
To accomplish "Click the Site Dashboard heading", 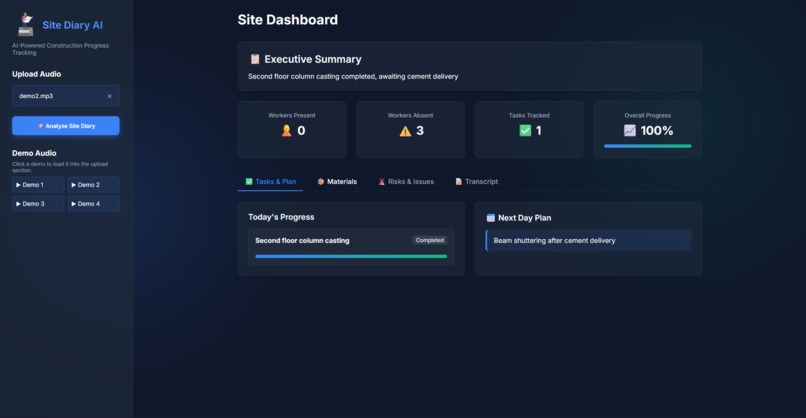I will pyautogui.click(x=288, y=20).
